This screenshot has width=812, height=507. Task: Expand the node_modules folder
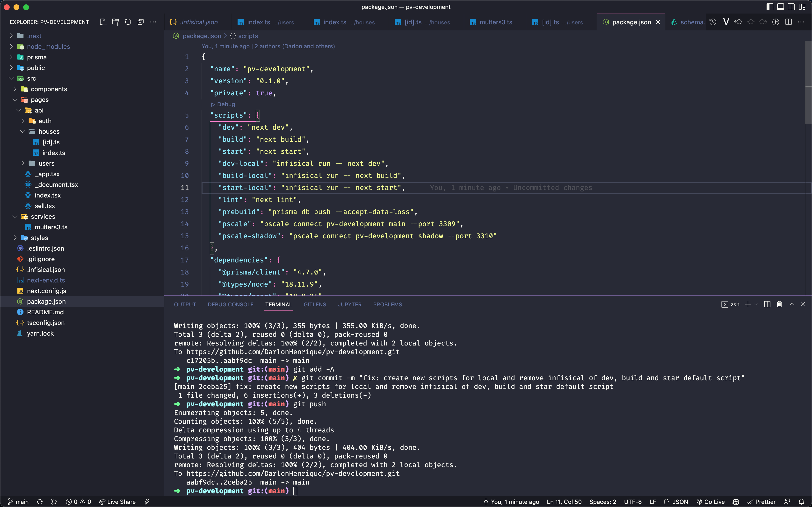48,47
